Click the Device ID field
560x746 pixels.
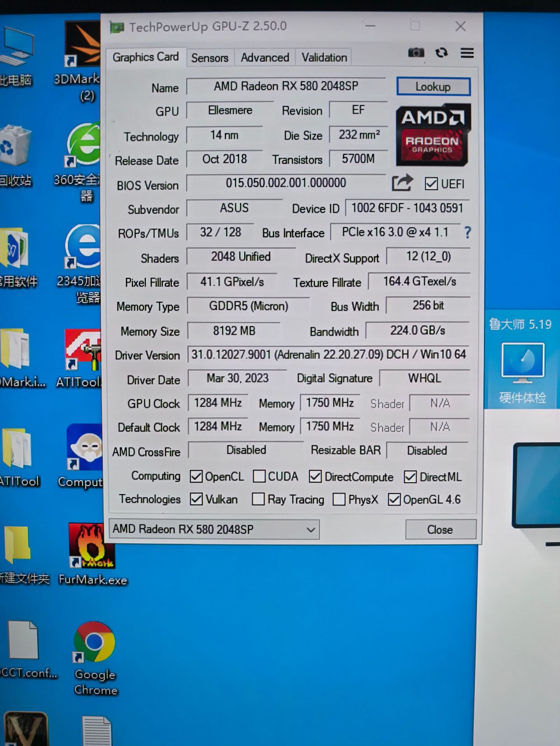(x=407, y=208)
